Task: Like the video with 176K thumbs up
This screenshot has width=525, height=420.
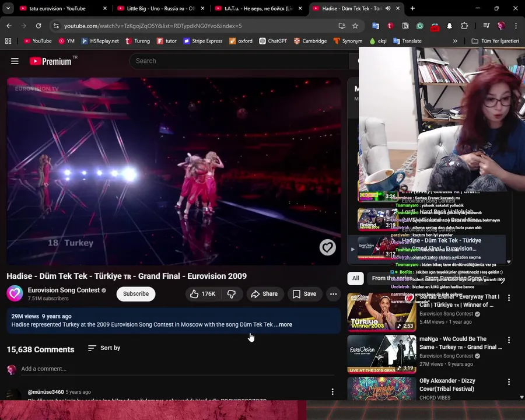Action: click(204, 294)
